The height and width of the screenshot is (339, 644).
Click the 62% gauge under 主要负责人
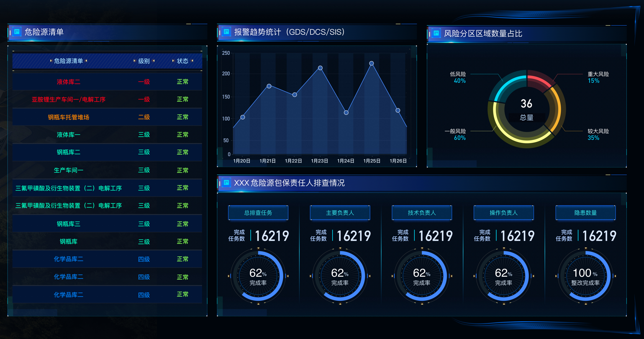[340, 276]
